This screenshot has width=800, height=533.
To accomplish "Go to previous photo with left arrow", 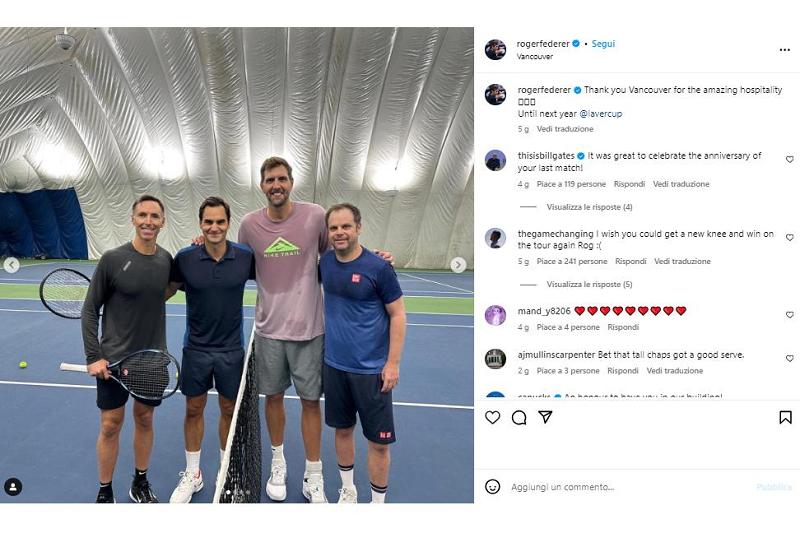I will click(x=11, y=265).
